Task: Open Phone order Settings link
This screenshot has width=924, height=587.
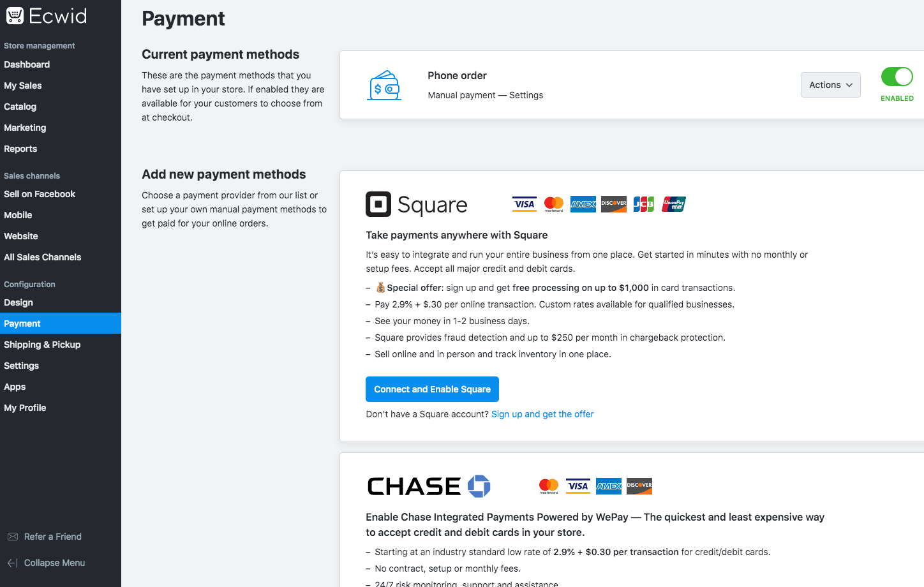Action: 526,95
